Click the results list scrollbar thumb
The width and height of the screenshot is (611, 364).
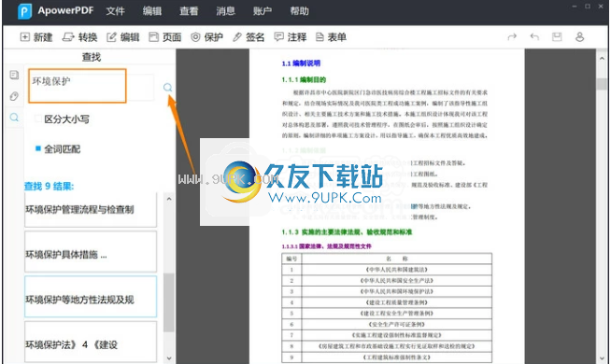point(169,302)
